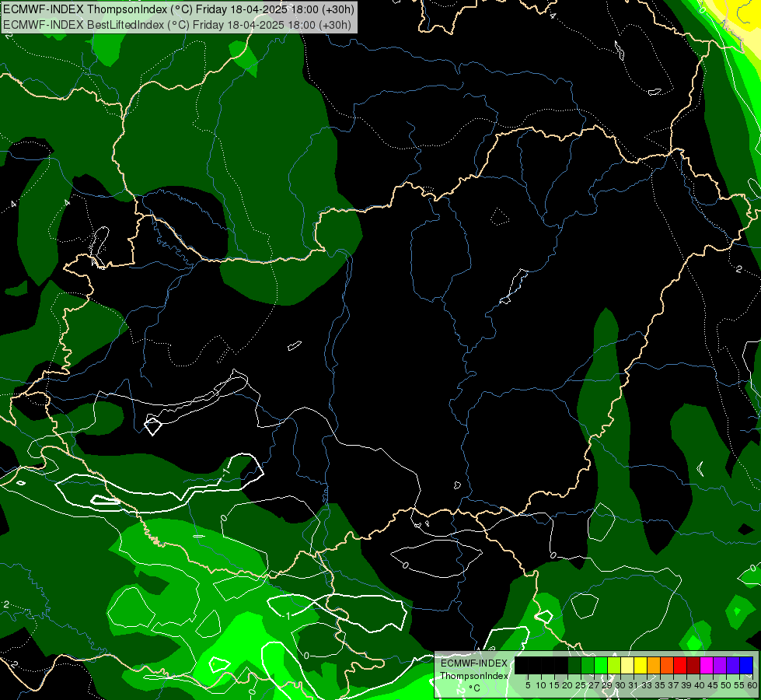761x700 pixels.
Task: Select the dark green 20-25 legend swatch
Action: click(574, 665)
